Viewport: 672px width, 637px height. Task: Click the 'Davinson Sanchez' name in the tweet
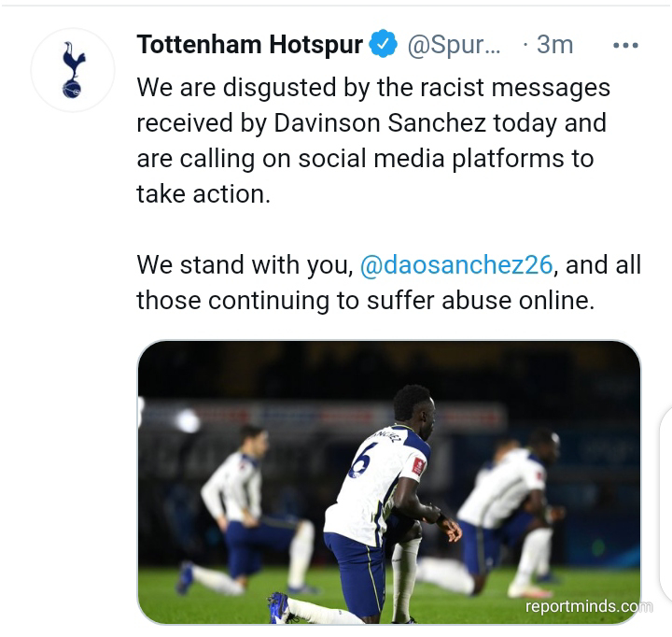pos(380,123)
